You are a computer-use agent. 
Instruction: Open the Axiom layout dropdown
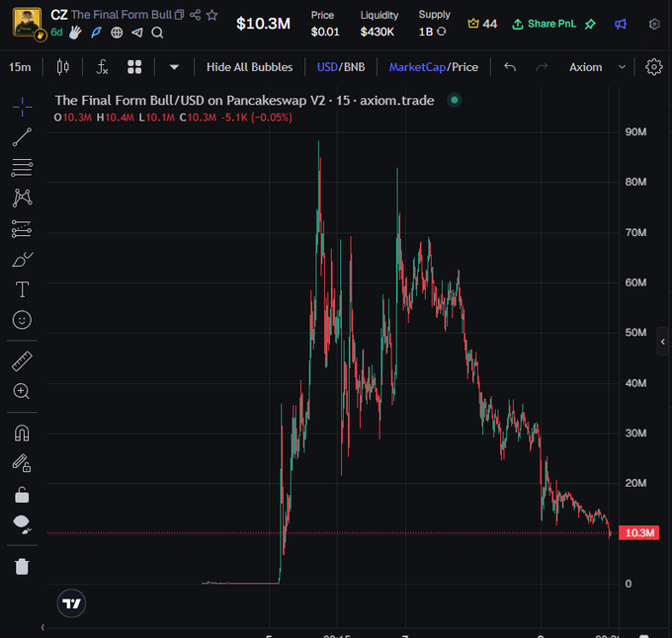pos(598,67)
